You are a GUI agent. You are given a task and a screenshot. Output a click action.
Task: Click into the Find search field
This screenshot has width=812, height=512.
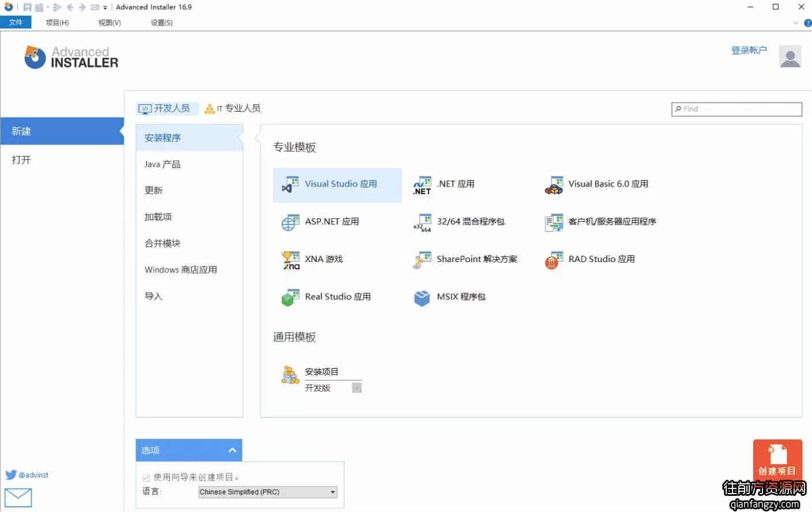point(737,109)
